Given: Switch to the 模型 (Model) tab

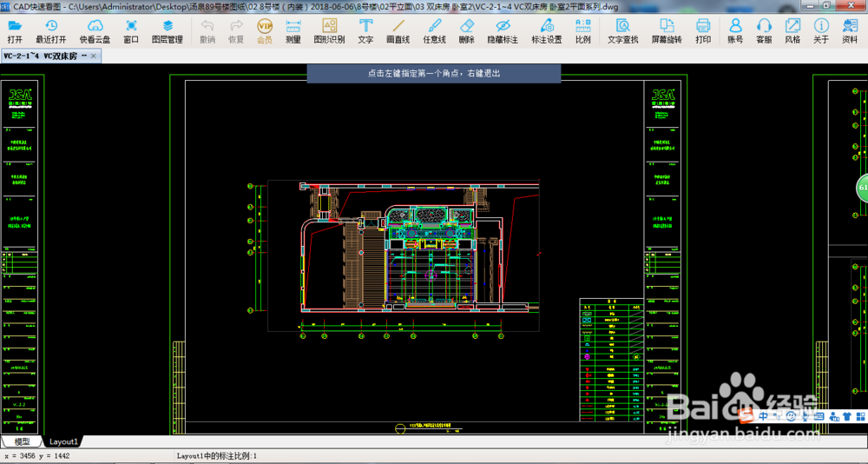Looking at the screenshot, I should tap(22, 442).
